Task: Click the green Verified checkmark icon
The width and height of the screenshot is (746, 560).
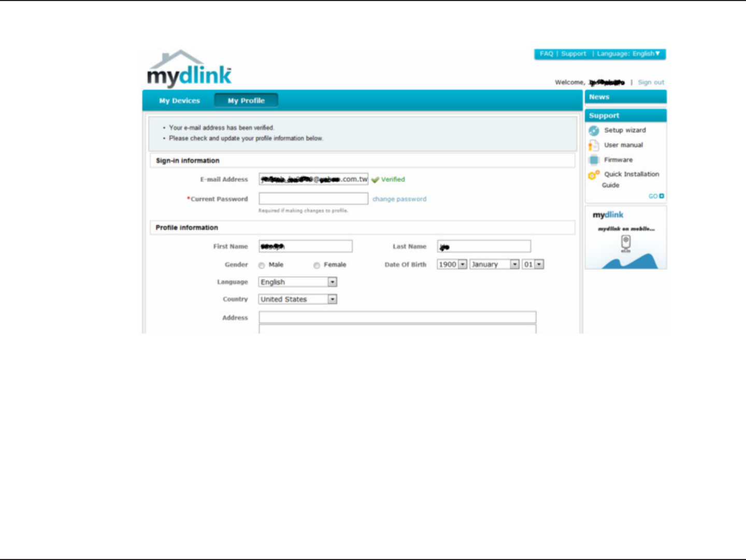Action: coord(375,180)
